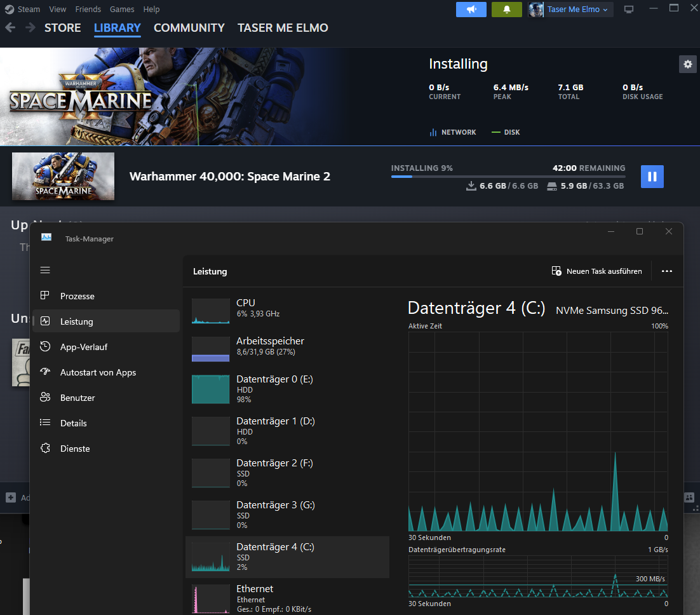Open Task Manager three-dot more options
700x615 pixels.
(x=666, y=271)
